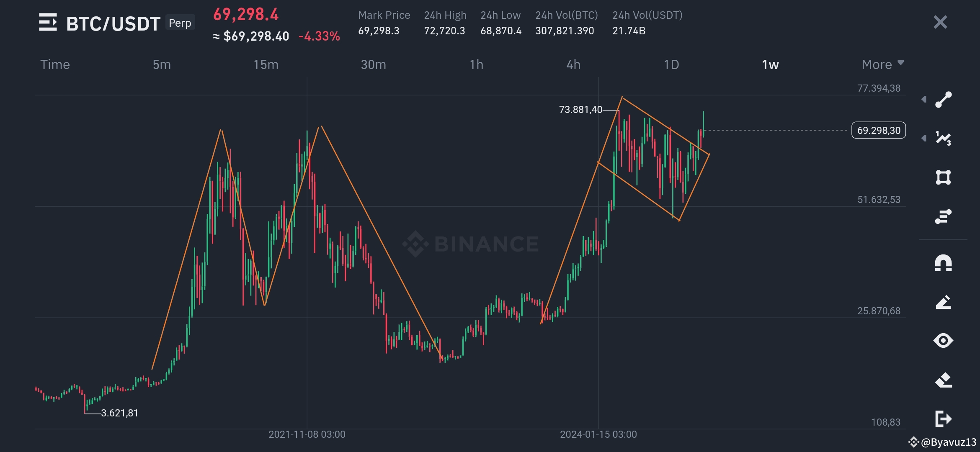This screenshot has height=452, width=980.
Task: Select the eraser to delete drawings
Action: click(943, 380)
